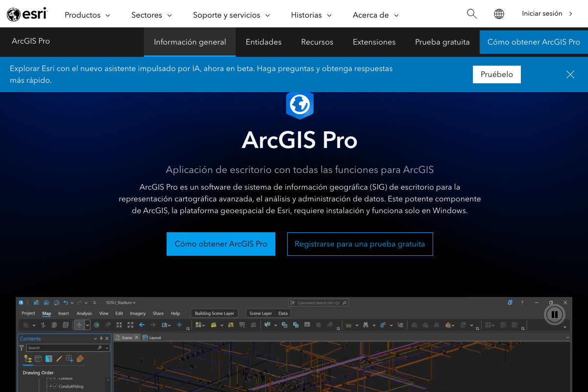Click the Pruébelo button in the banner
588x392 pixels.
497,74
